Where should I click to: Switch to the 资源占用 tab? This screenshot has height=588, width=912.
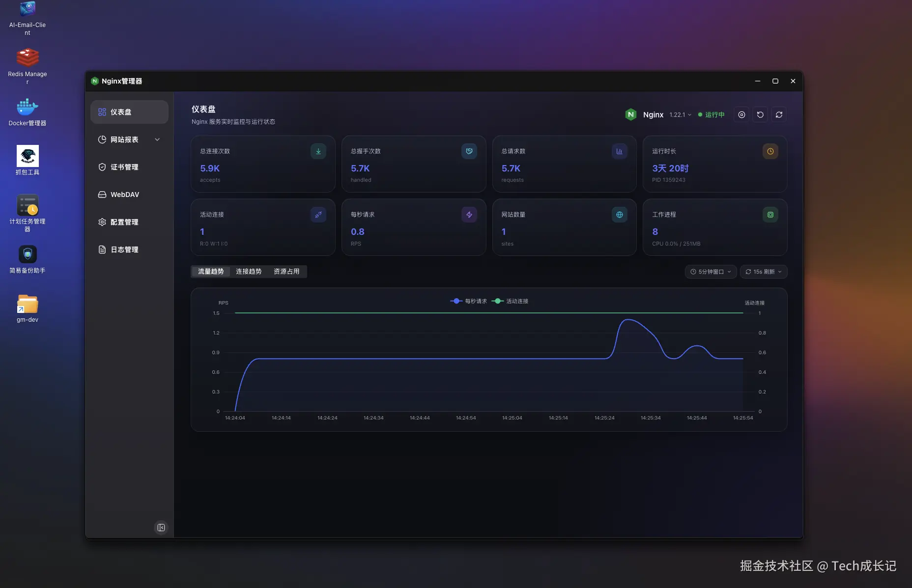click(x=286, y=272)
